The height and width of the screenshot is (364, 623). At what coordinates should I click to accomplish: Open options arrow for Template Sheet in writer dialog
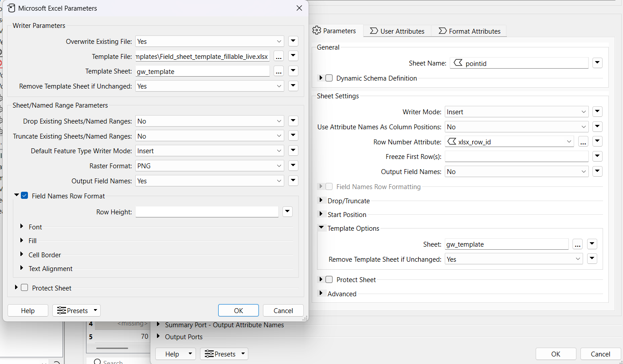pos(293,71)
